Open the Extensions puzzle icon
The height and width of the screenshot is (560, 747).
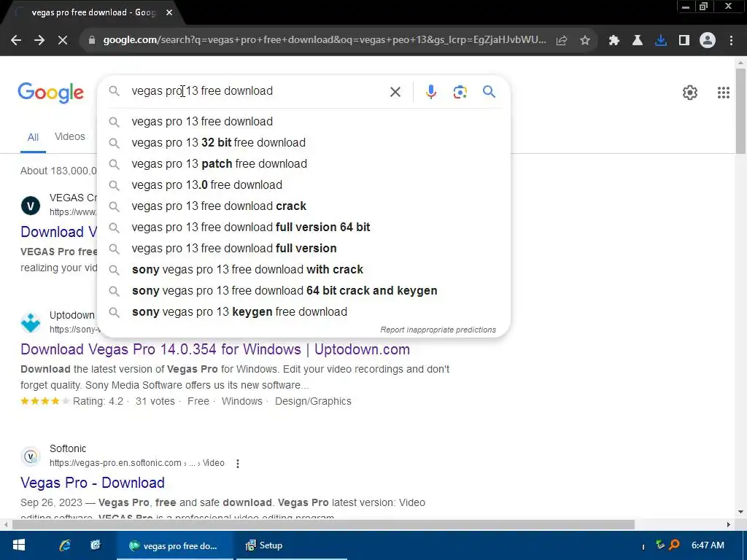pos(614,41)
